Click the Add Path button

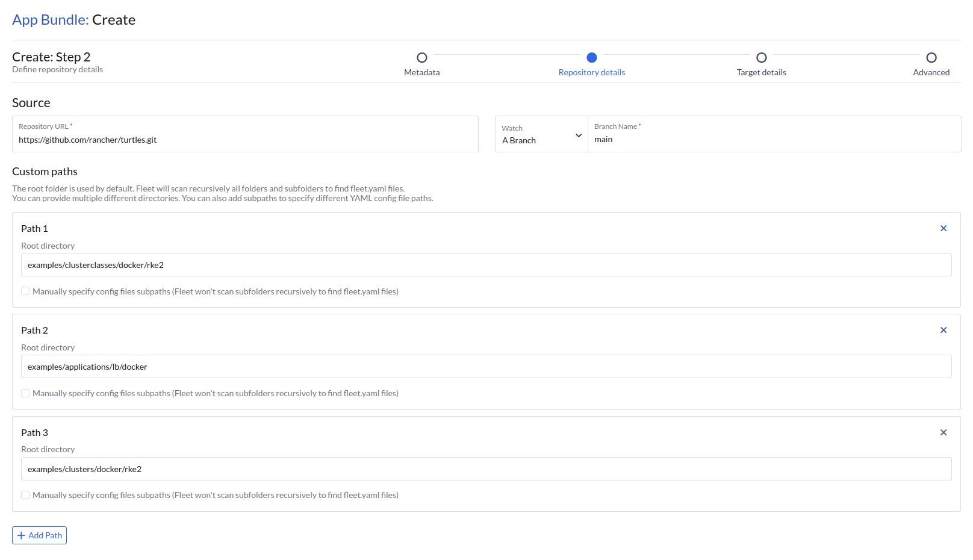[40, 535]
